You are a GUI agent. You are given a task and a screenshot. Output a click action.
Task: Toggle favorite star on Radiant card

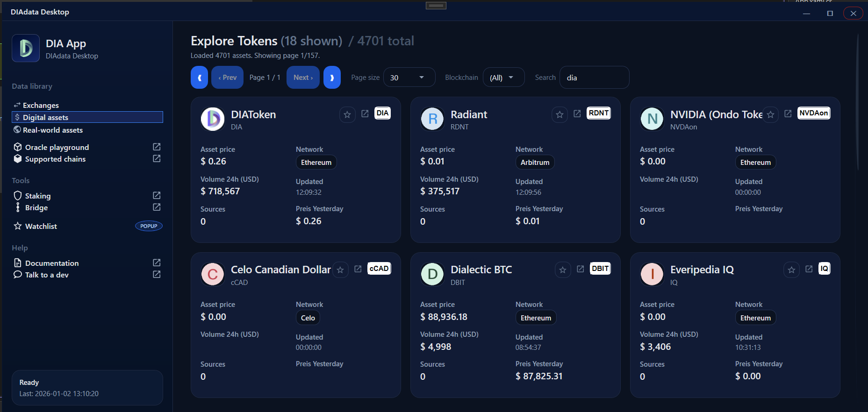[x=560, y=114]
